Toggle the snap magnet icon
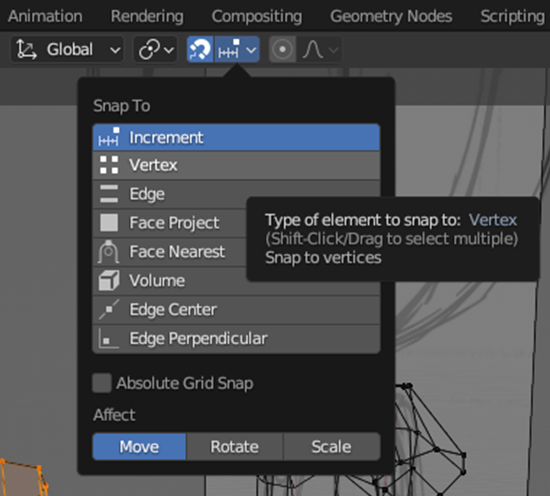550x496 pixels. 200,49
